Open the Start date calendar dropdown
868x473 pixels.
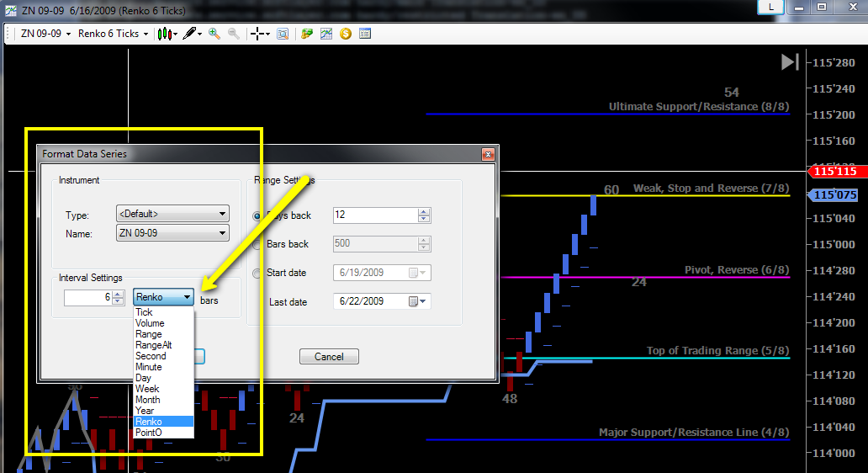tap(417, 273)
